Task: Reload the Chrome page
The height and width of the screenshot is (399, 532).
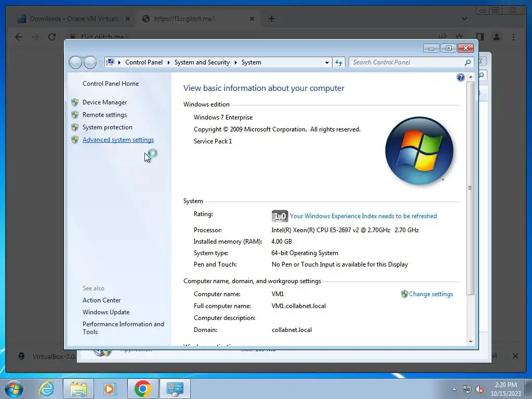Action: tap(52, 37)
